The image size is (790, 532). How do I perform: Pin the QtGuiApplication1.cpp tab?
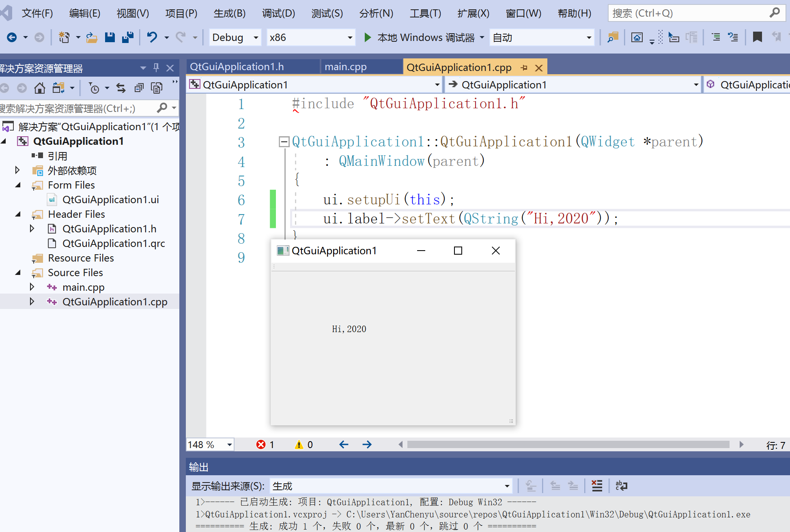(524, 68)
